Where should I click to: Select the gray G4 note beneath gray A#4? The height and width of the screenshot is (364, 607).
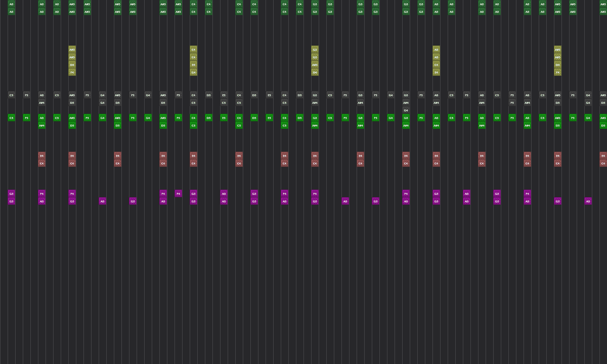pyautogui.click(x=406, y=110)
